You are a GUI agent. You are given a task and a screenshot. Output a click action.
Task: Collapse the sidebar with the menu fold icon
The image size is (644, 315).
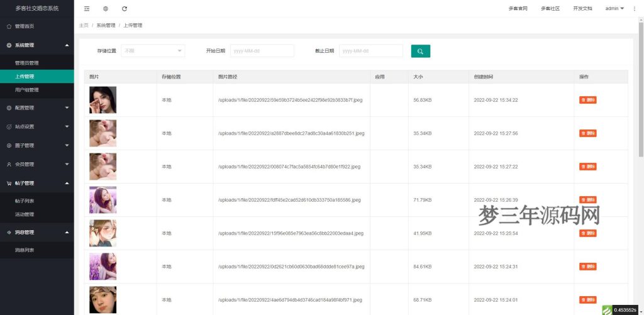[87, 9]
